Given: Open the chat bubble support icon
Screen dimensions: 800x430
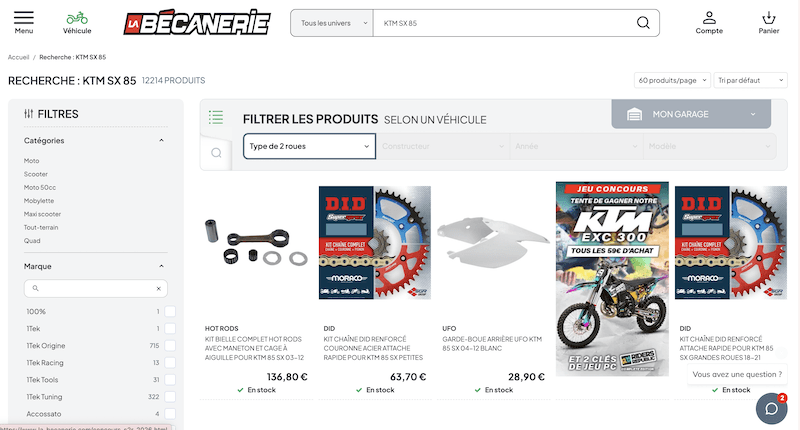Looking at the screenshot, I should tap(771, 409).
